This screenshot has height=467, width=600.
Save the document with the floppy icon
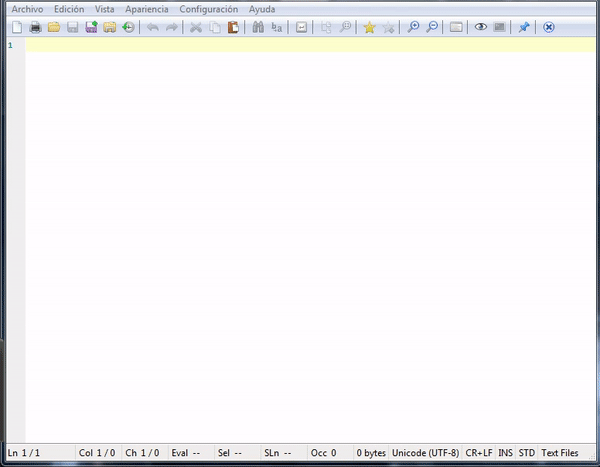point(72,27)
